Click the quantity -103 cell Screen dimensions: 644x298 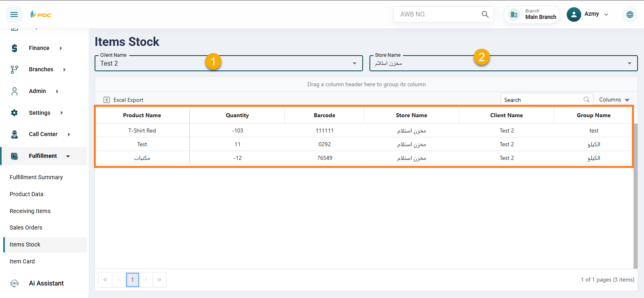(x=237, y=130)
